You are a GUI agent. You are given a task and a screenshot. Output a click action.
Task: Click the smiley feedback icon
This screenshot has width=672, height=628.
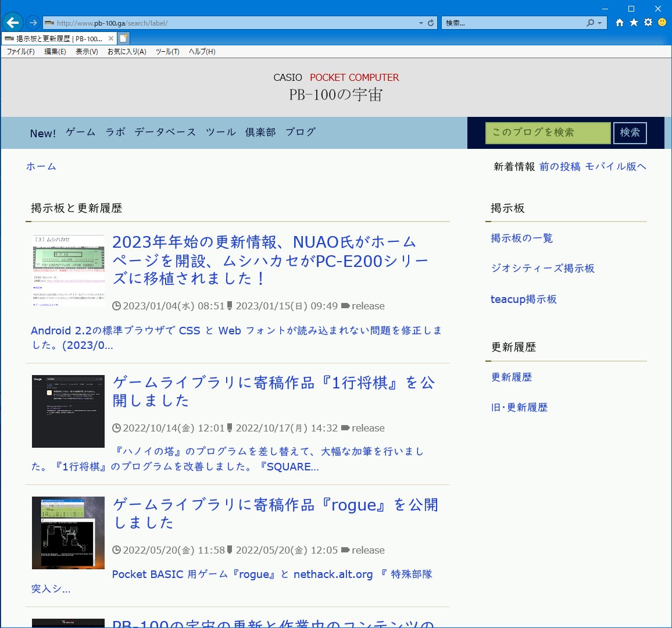(x=662, y=22)
